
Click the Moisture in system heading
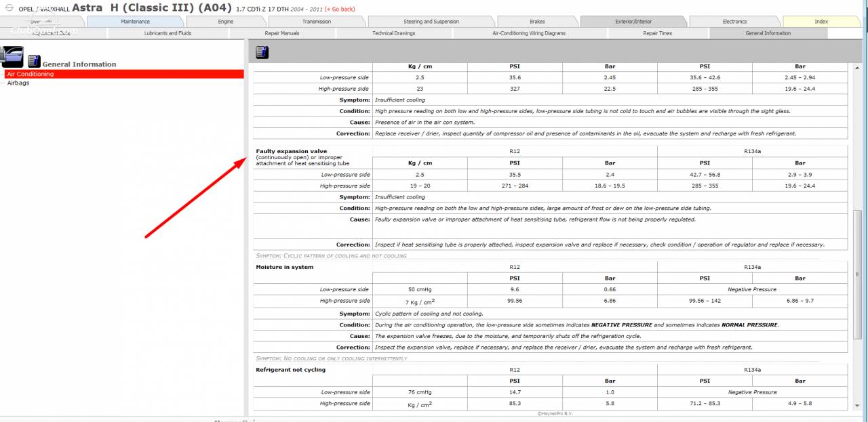pyautogui.click(x=285, y=267)
